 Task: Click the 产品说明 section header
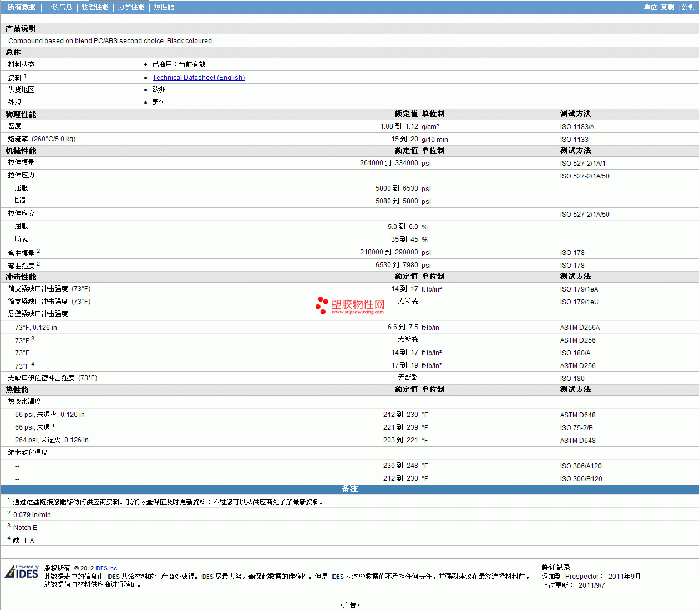pos(21,28)
